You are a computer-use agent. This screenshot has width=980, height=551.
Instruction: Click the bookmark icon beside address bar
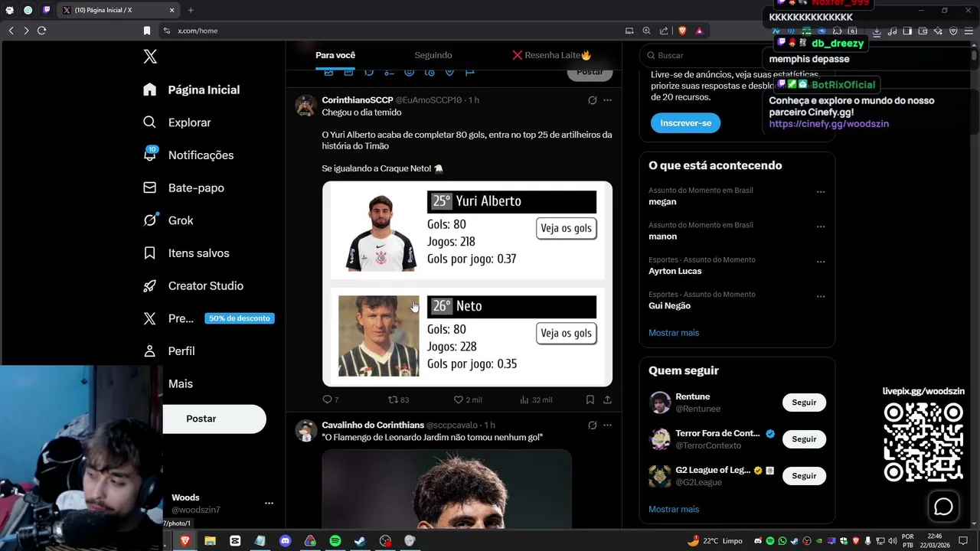(147, 31)
